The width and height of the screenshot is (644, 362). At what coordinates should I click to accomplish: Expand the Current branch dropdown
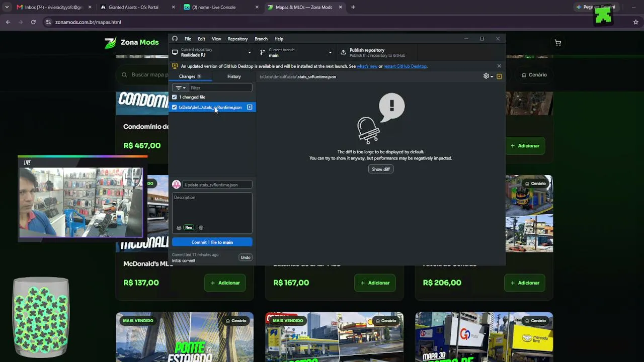[x=296, y=52]
